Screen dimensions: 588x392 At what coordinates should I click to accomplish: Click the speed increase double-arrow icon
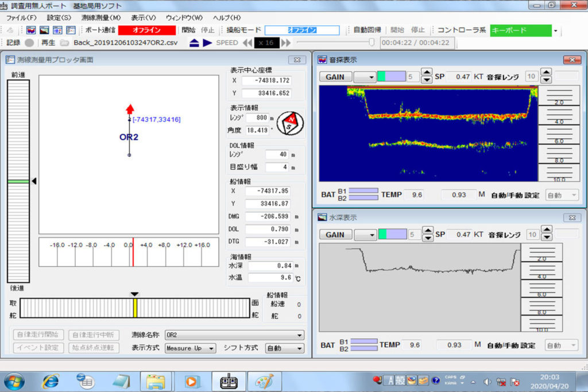click(x=285, y=42)
